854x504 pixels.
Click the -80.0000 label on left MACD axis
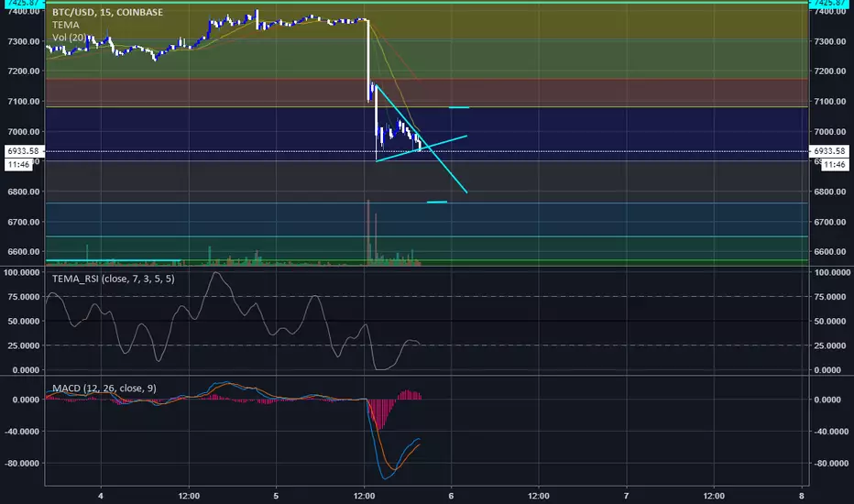pos(22,463)
